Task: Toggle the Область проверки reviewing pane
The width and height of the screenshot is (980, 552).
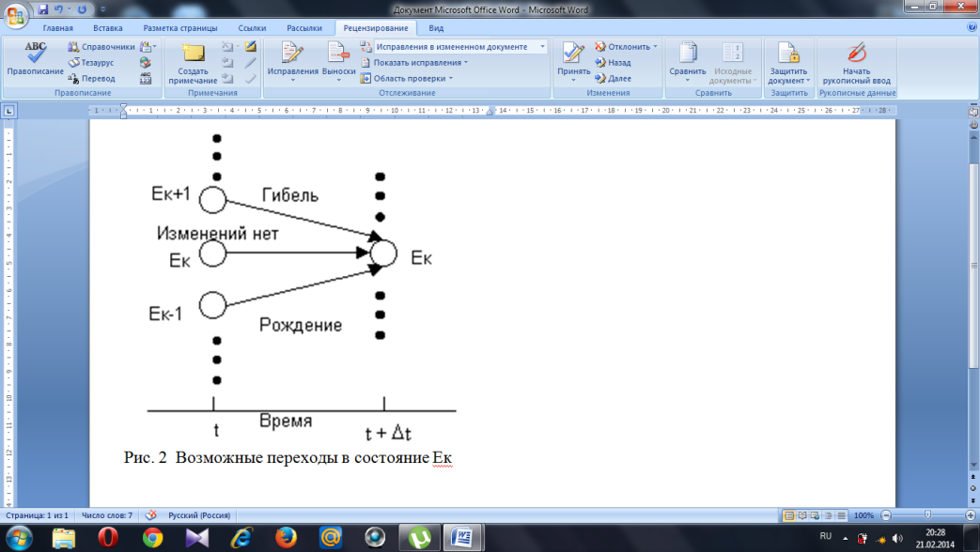Action: tap(403, 79)
